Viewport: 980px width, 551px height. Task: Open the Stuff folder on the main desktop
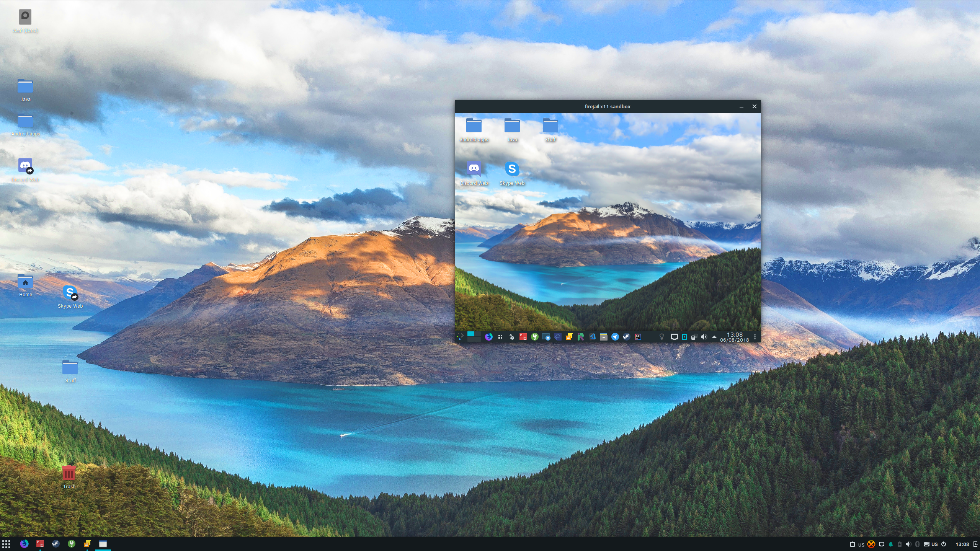[70, 371]
